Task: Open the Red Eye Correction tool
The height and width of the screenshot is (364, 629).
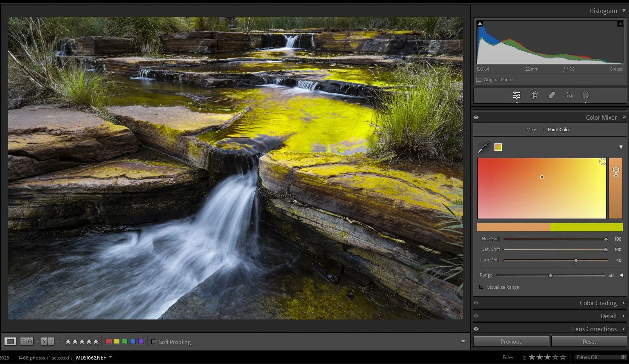Action: [569, 95]
